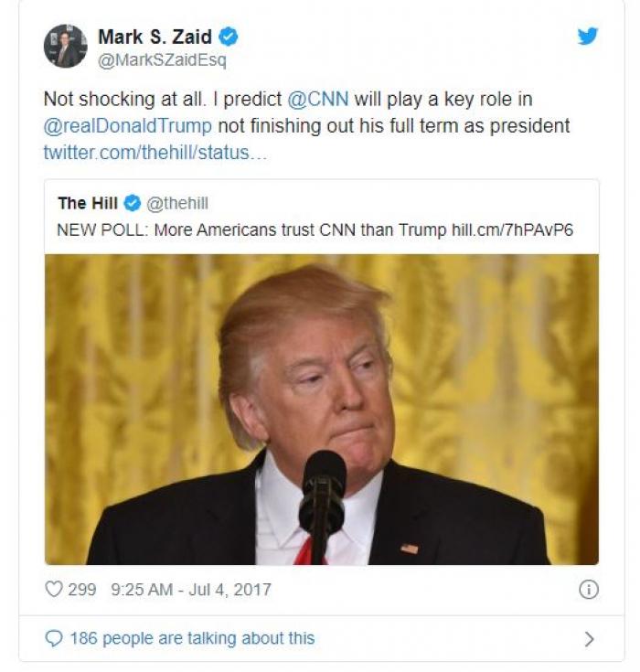Click The Hill's verified badge

tap(133, 203)
